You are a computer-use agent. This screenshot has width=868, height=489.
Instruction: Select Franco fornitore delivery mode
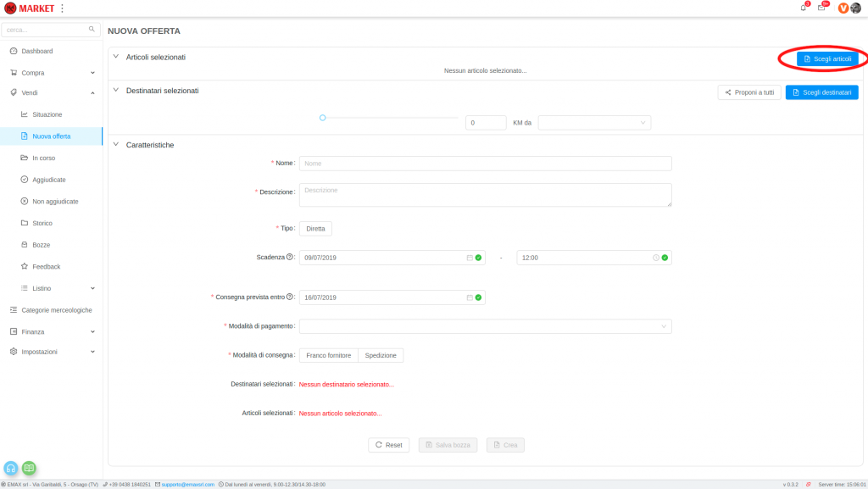(328, 355)
